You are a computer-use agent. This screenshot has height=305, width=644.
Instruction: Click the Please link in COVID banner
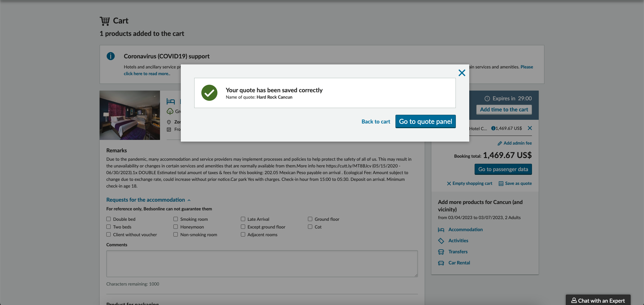click(x=527, y=67)
